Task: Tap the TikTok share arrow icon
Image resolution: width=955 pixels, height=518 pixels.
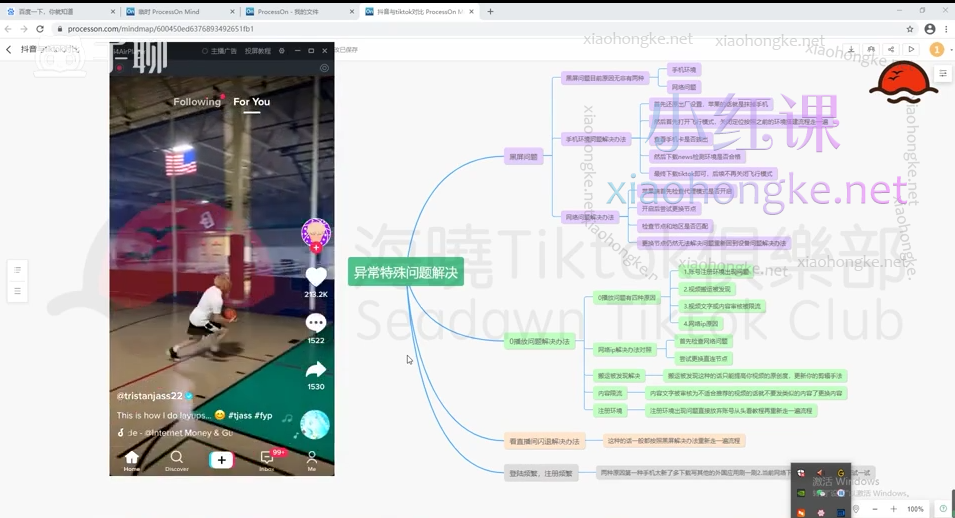Action: coord(315,369)
